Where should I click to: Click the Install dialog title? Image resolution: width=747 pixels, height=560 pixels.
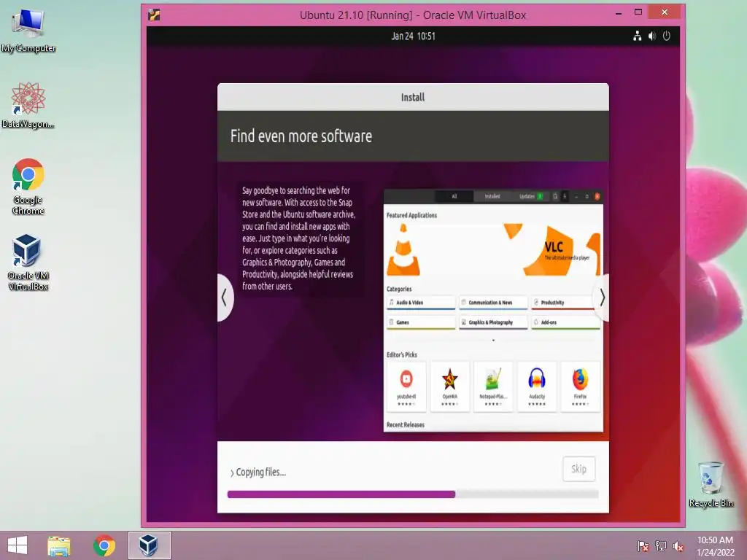coord(413,97)
